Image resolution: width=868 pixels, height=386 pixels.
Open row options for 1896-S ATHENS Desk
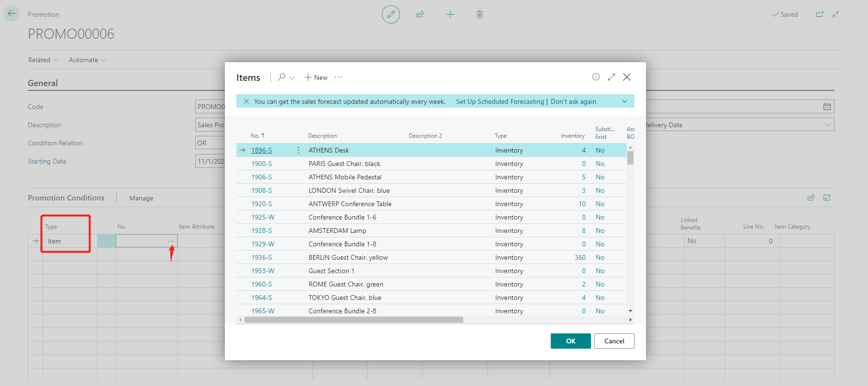[299, 150]
